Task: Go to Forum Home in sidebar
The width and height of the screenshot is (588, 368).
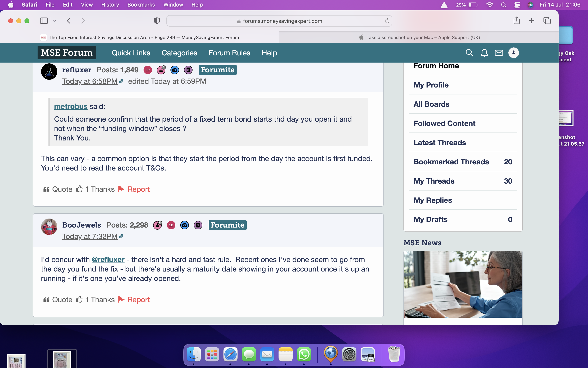Action: click(436, 66)
